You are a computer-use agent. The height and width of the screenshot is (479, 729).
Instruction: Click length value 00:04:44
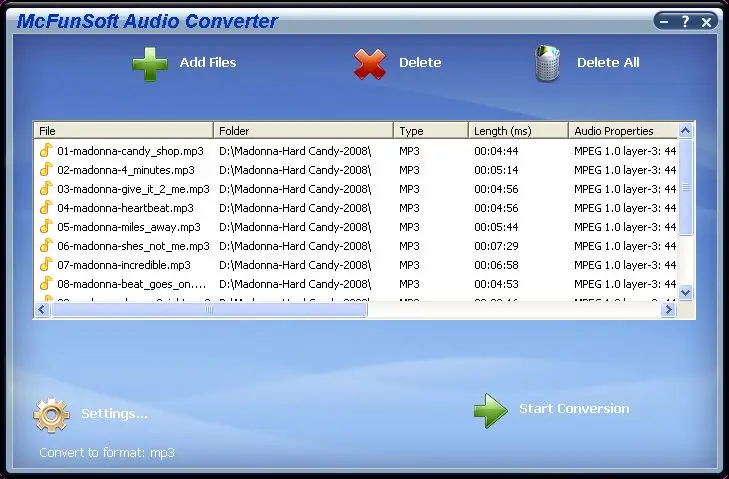(496, 151)
